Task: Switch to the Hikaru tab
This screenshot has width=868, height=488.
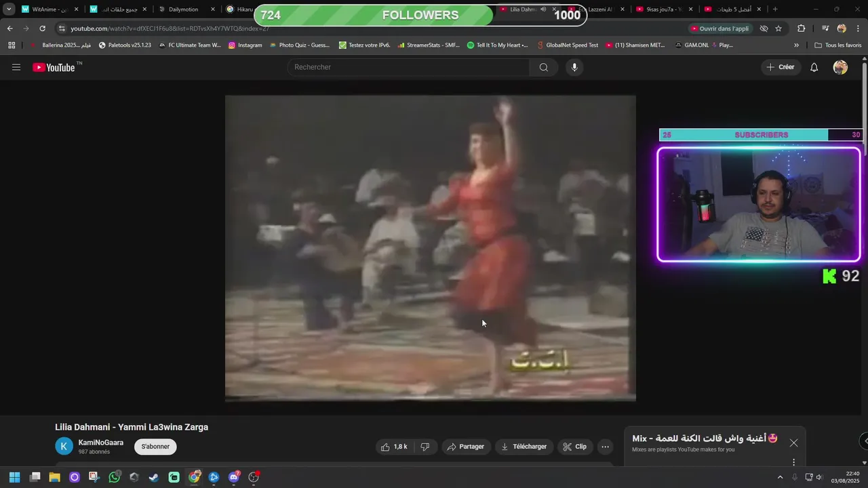Action: (239, 9)
